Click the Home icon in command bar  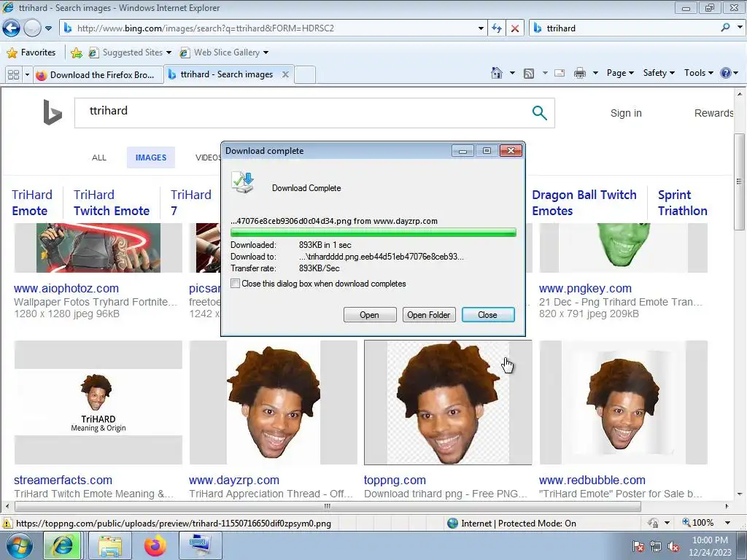496,73
